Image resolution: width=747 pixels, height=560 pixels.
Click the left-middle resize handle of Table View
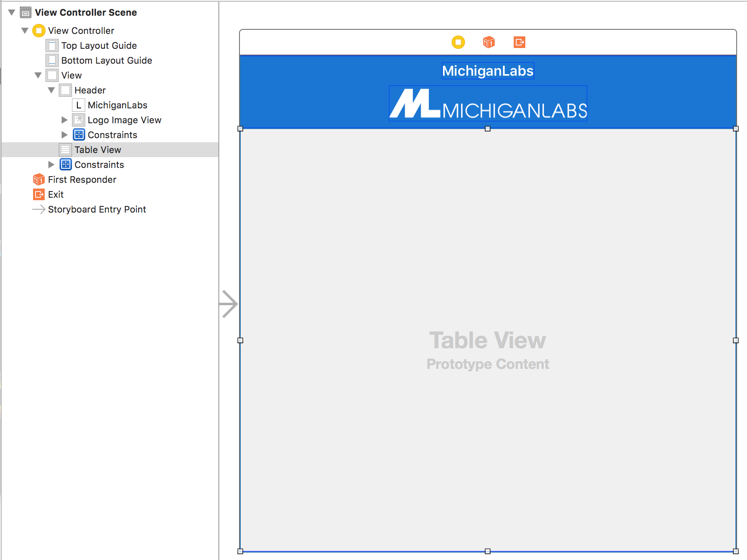pos(240,340)
